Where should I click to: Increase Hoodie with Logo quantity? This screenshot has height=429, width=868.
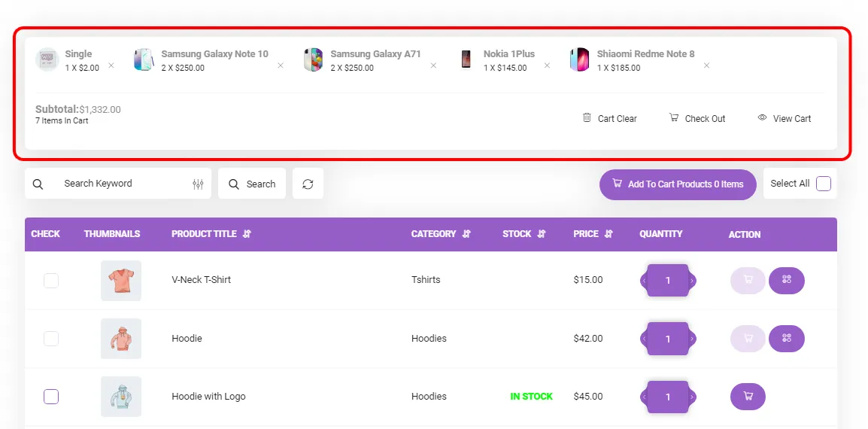691,397
